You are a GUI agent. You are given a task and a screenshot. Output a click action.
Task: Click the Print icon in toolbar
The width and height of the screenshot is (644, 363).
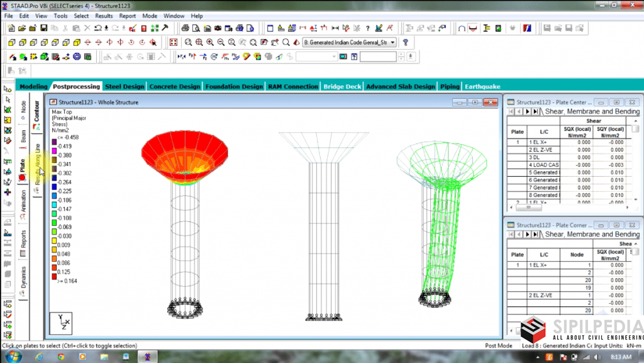point(186,28)
